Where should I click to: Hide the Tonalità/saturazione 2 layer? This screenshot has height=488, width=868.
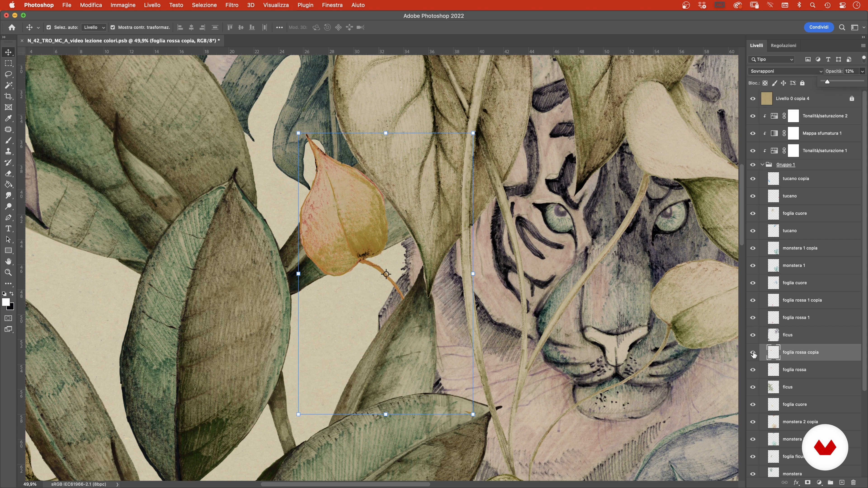tap(753, 116)
